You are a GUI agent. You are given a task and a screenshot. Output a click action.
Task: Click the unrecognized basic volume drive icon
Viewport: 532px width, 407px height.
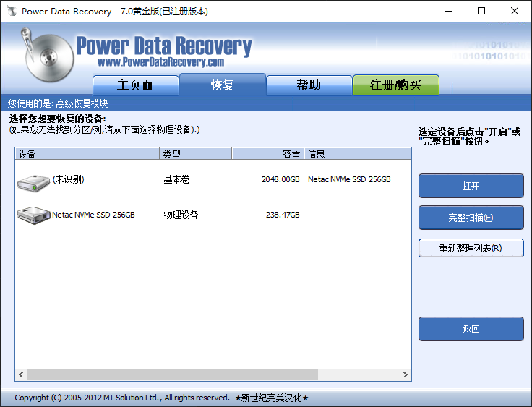coord(33,183)
